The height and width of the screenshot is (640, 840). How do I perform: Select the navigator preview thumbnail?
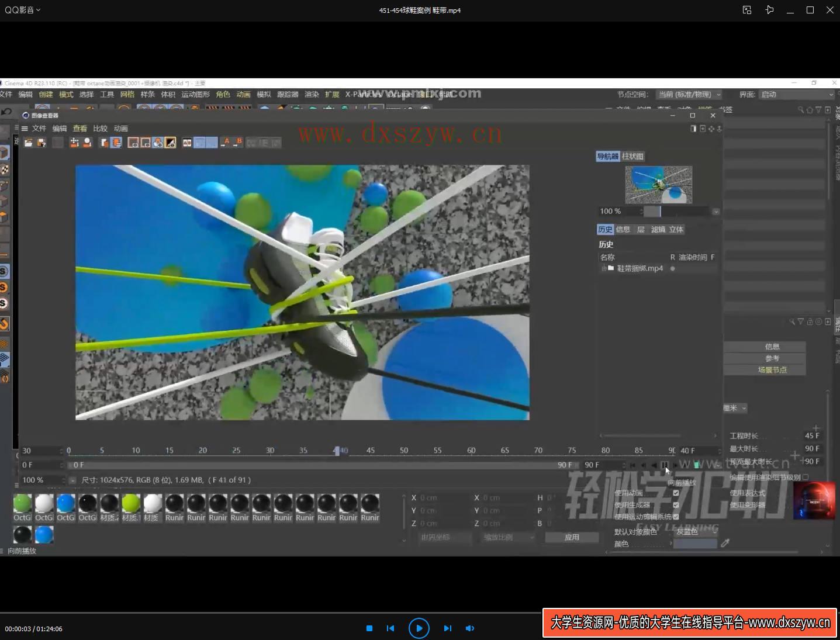tap(659, 185)
